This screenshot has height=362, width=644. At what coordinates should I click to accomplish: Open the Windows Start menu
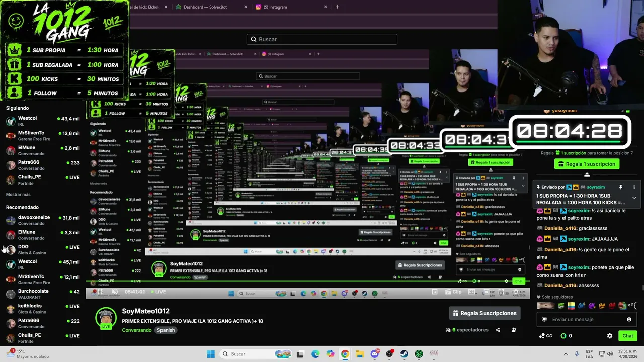coord(210,354)
